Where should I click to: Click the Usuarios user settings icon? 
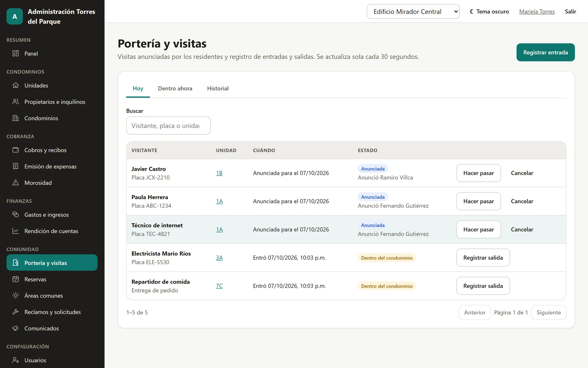point(16,360)
